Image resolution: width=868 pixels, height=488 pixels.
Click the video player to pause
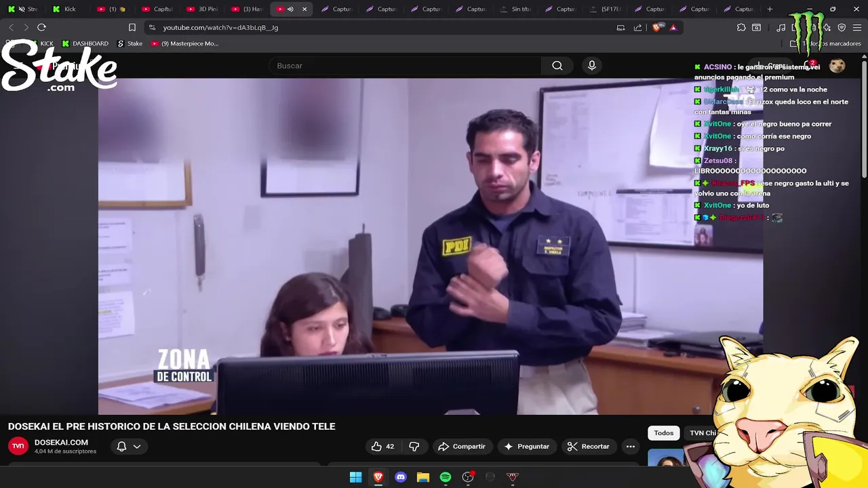431,246
